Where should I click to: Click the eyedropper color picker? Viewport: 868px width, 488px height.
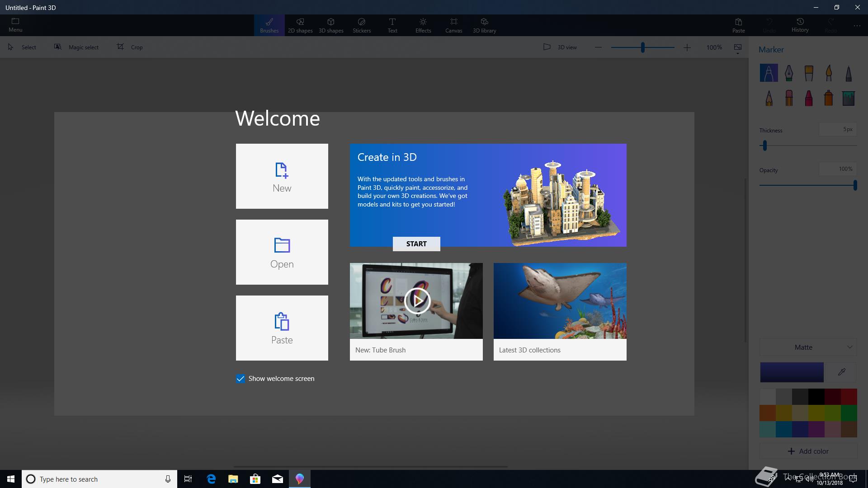coord(841,372)
